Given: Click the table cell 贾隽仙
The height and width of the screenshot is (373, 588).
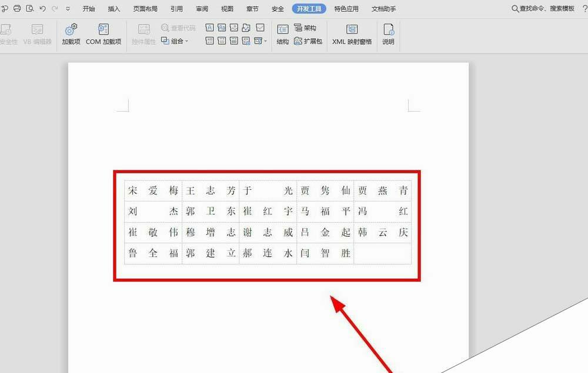Looking at the screenshot, I should coord(325,190).
